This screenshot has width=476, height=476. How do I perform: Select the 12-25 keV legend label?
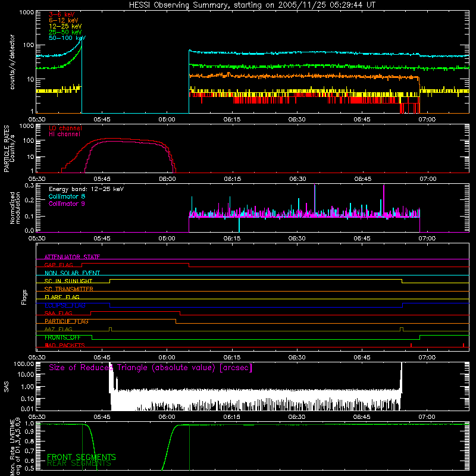[65, 26]
